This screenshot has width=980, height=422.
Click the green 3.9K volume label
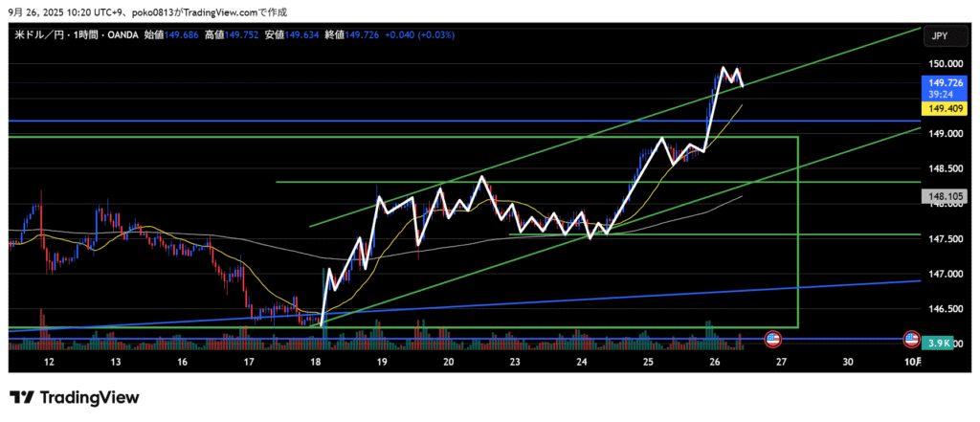pyautogui.click(x=939, y=342)
